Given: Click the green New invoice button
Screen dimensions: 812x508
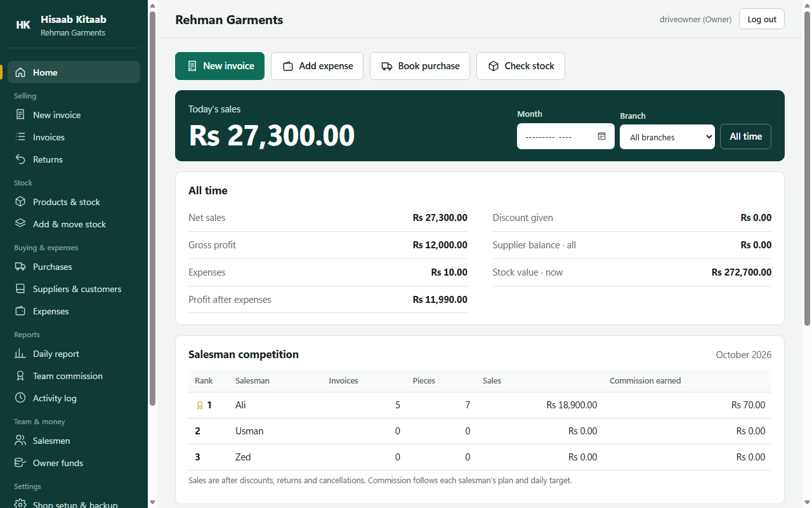Looking at the screenshot, I should pyautogui.click(x=219, y=66).
